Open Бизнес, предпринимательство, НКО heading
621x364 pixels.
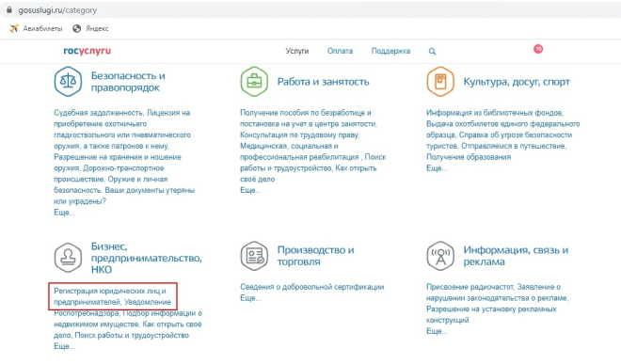(147, 258)
